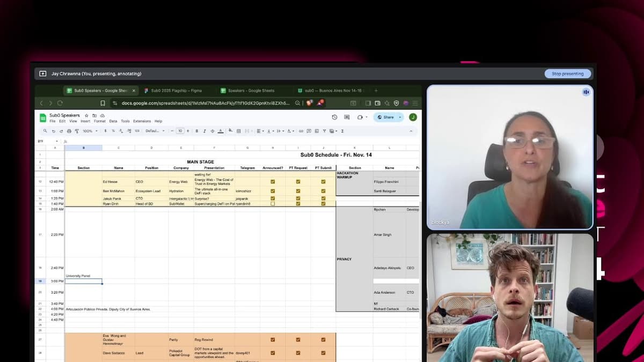Click the print icon in toolbar
The width and height of the screenshot is (644, 362).
[69, 131]
